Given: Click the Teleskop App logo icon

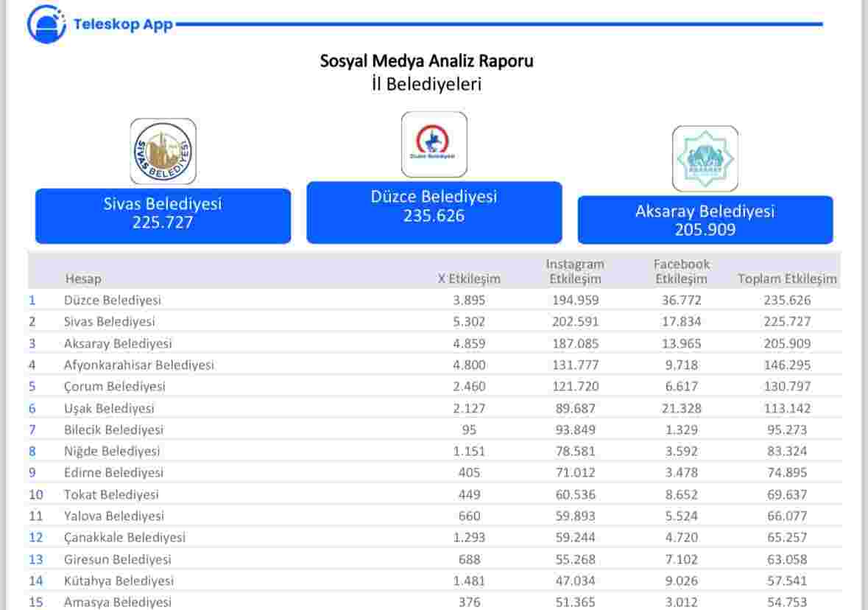Looking at the screenshot, I should pos(46,24).
